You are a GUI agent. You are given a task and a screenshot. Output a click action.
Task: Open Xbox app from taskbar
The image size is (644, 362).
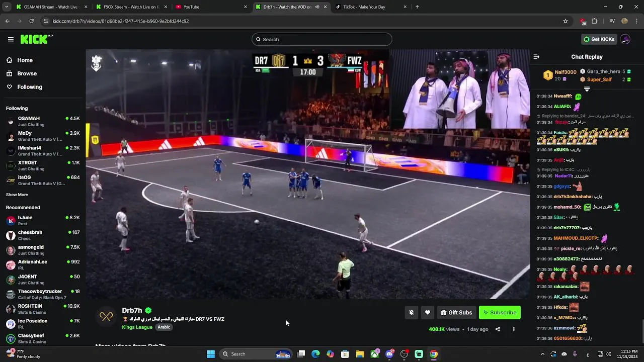click(x=375, y=354)
